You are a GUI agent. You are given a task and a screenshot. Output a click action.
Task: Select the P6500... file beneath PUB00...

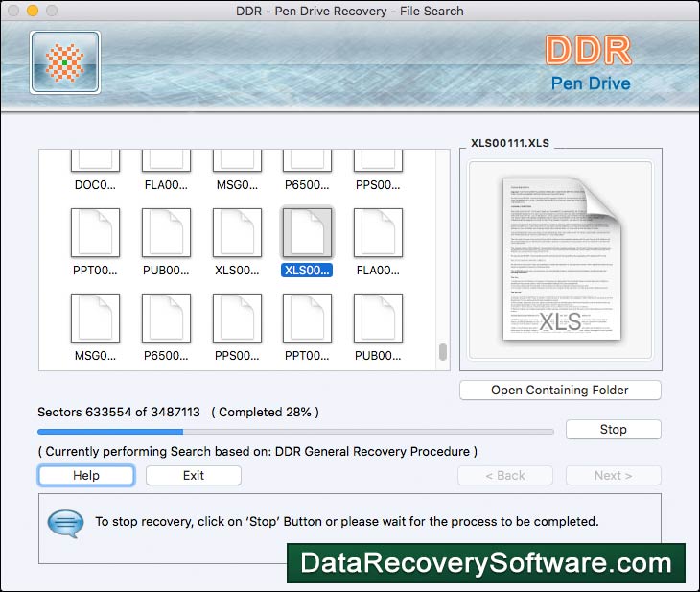[x=166, y=328]
